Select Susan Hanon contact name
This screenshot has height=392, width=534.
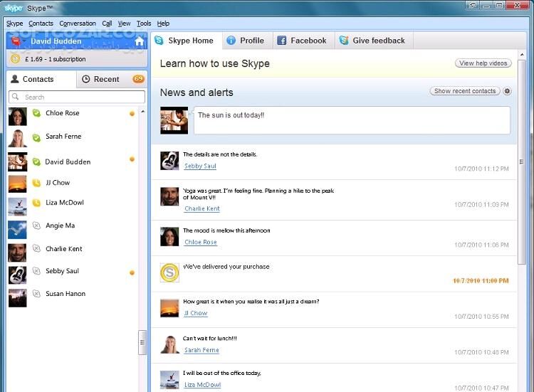(x=66, y=294)
